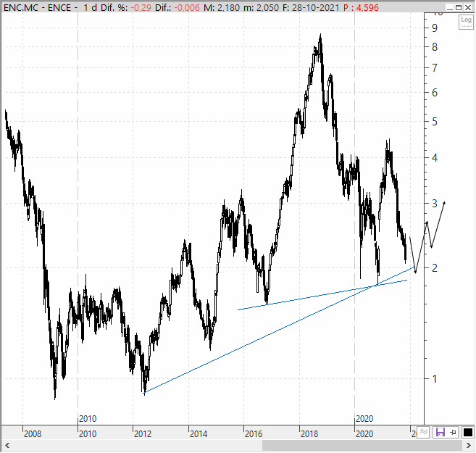
Task: Close the ENC.MC chart window
Action: (x=469, y=7)
